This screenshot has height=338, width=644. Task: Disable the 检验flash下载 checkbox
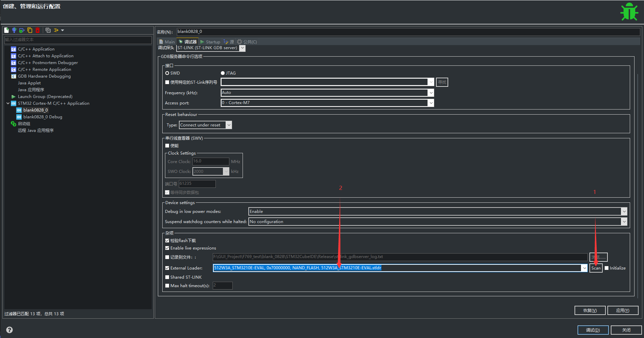pos(167,240)
